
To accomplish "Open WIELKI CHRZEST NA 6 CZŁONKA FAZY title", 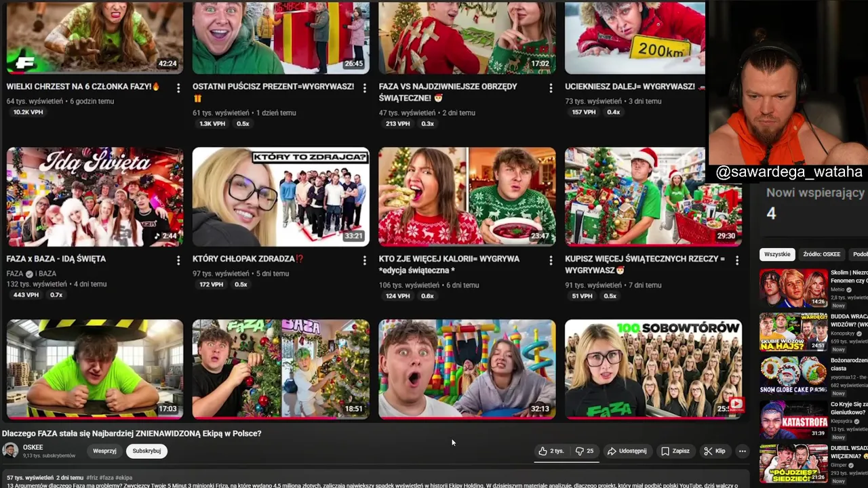I will 83,87.
